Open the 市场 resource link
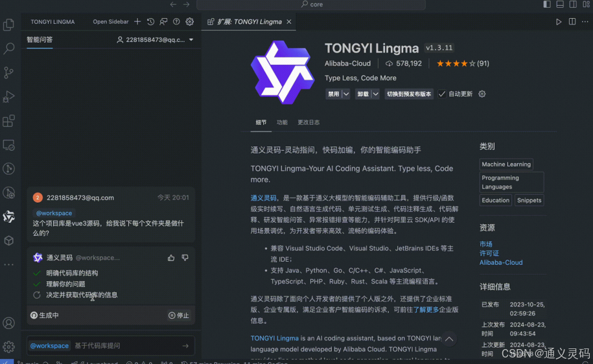 (486, 244)
